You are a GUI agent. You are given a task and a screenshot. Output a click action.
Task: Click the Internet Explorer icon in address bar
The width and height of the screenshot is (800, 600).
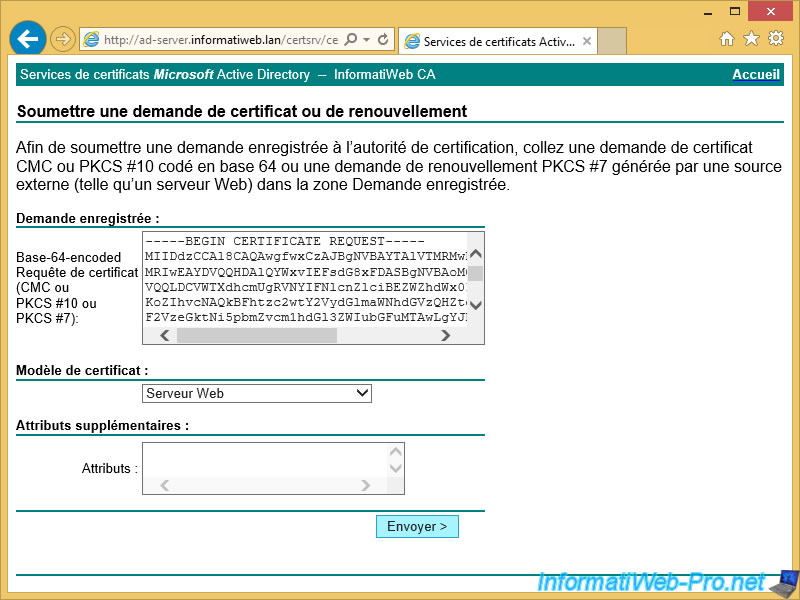coord(91,40)
